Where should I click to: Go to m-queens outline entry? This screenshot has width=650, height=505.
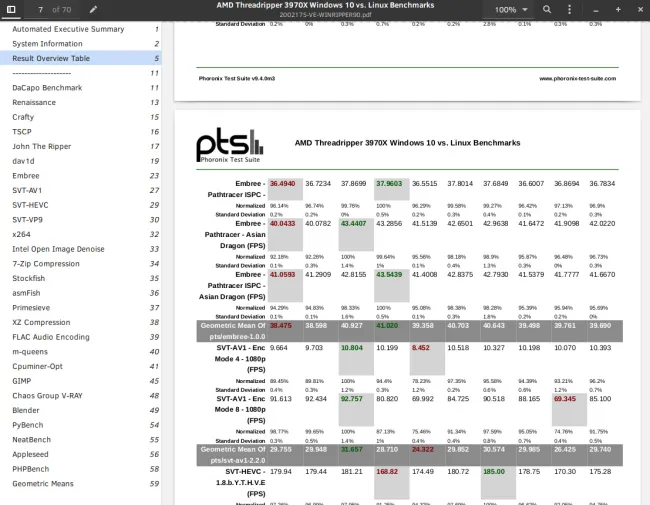click(x=80, y=352)
